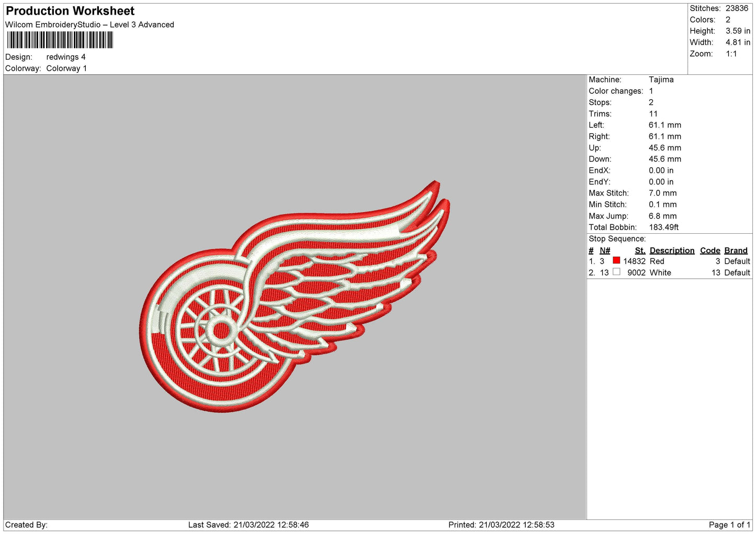
Task: Click stitch count 9002 in White row
Action: [636, 273]
